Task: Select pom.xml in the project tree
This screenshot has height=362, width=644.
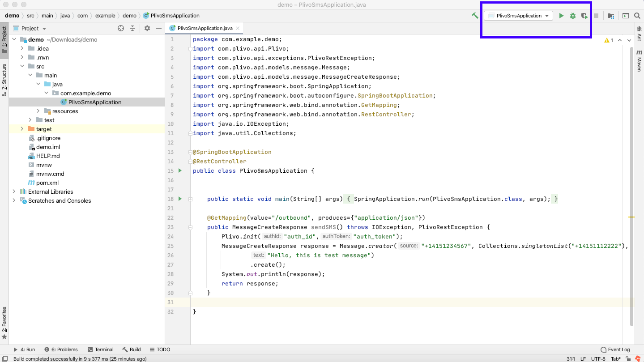Action: [47, 183]
